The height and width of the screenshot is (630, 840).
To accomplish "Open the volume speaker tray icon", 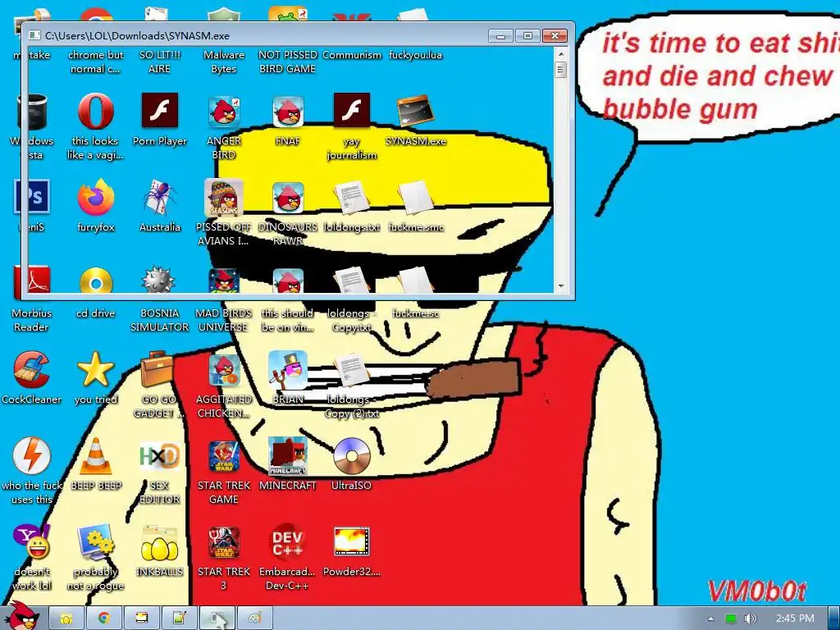I will 751,619.
